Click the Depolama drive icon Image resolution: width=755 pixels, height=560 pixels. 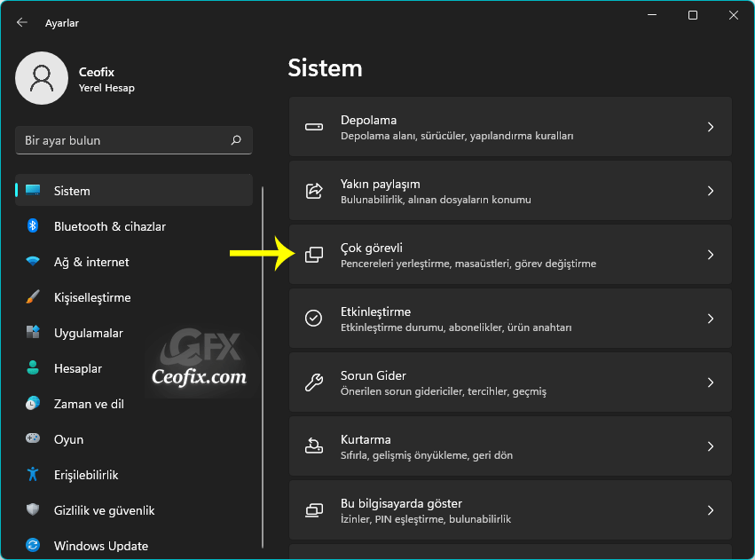[314, 127]
